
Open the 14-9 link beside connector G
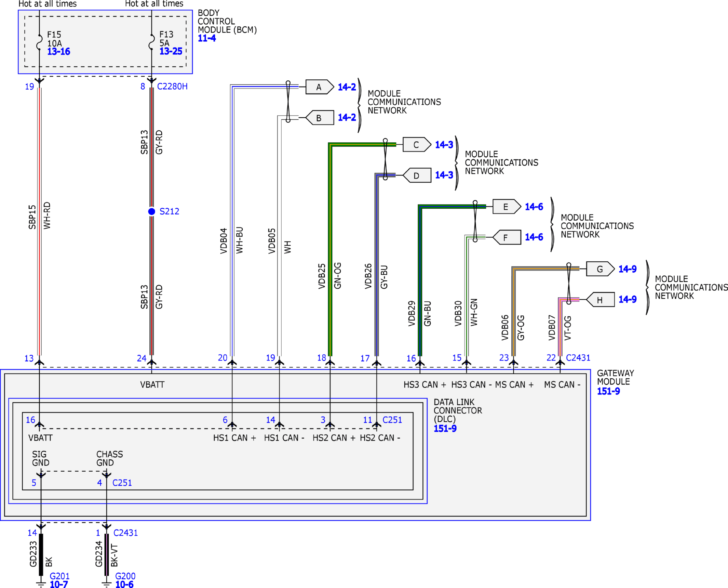pos(628,269)
